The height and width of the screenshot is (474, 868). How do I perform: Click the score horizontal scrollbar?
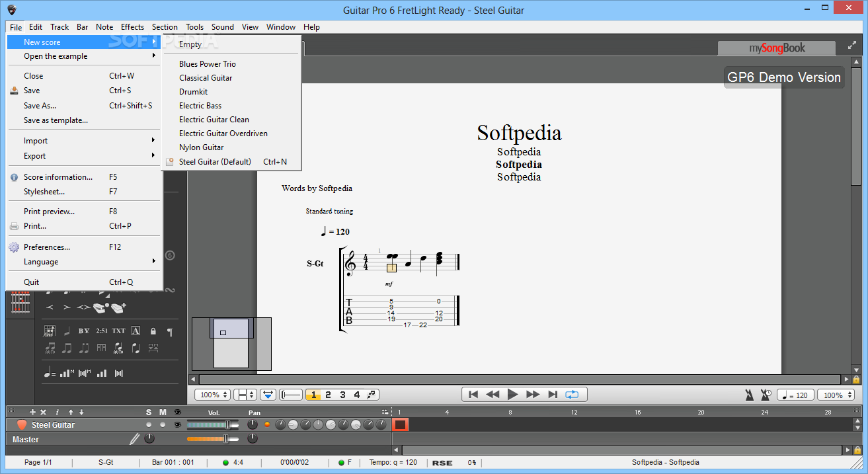point(520,379)
